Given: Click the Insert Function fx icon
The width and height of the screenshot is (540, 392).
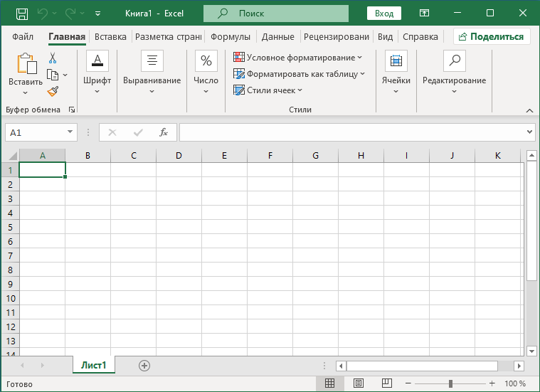Looking at the screenshot, I should pyautogui.click(x=164, y=132).
